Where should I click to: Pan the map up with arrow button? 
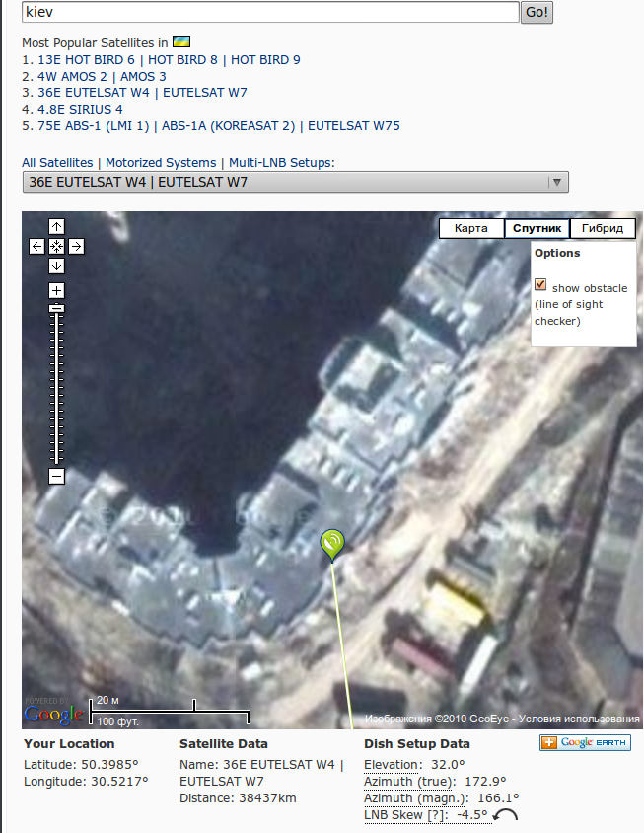[x=57, y=227]
